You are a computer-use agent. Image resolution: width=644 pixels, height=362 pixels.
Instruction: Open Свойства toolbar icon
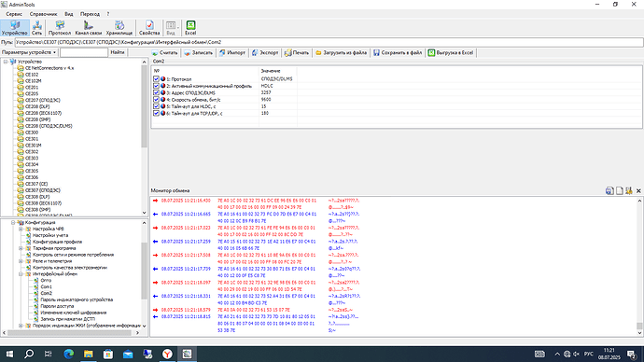(149, 27)
